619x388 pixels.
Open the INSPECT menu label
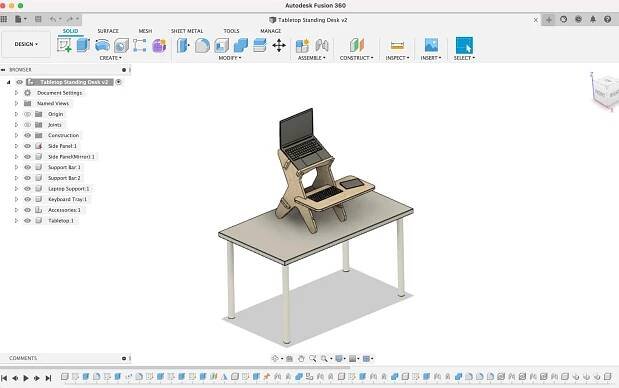pos(397,58)
